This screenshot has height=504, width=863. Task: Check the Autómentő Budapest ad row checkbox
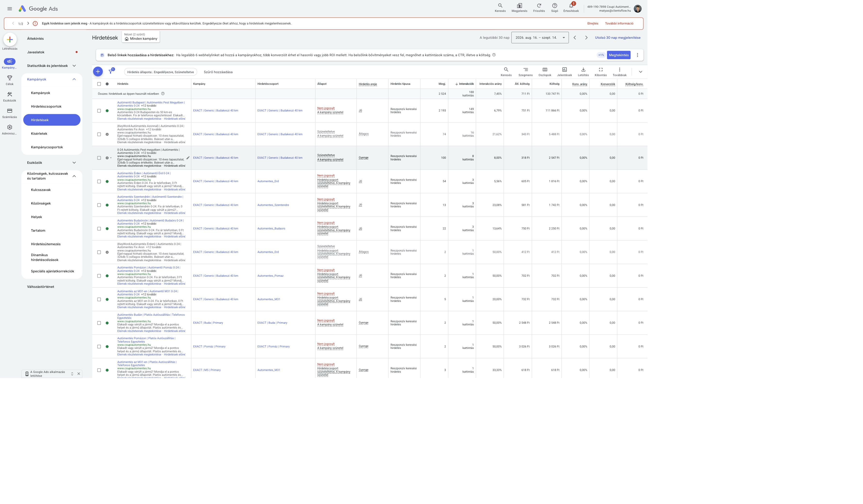pyautogui.click(x=99, y=110)
